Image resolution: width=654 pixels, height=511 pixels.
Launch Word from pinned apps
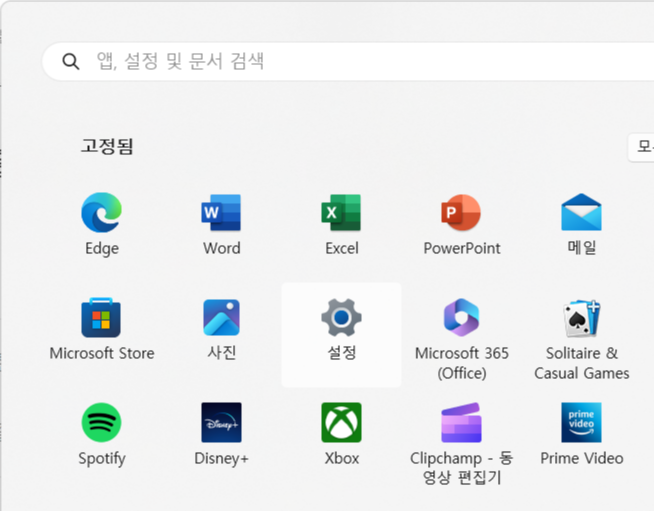coord(221,213)
